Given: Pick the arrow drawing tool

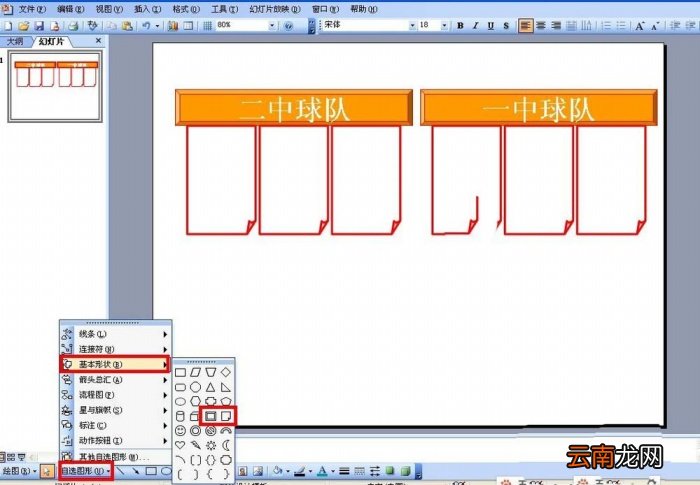Looking at the screenshot, I should point(136,471).
